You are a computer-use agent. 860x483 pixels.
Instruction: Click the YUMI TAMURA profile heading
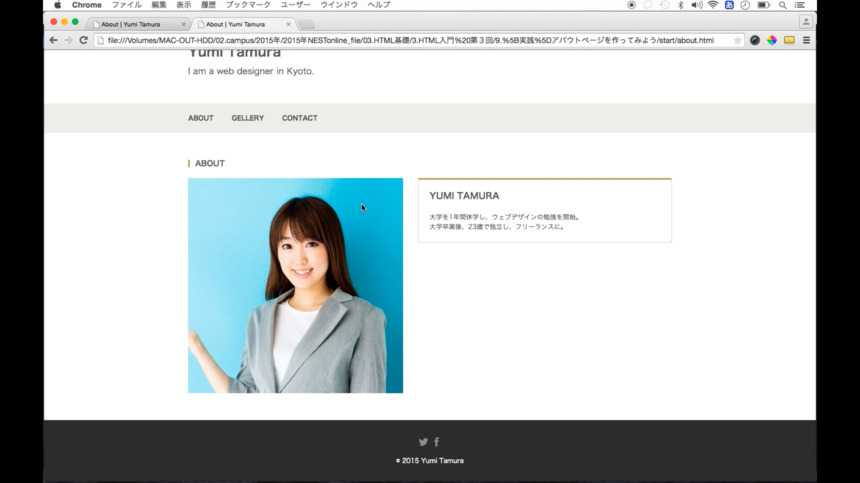[464, 196]
